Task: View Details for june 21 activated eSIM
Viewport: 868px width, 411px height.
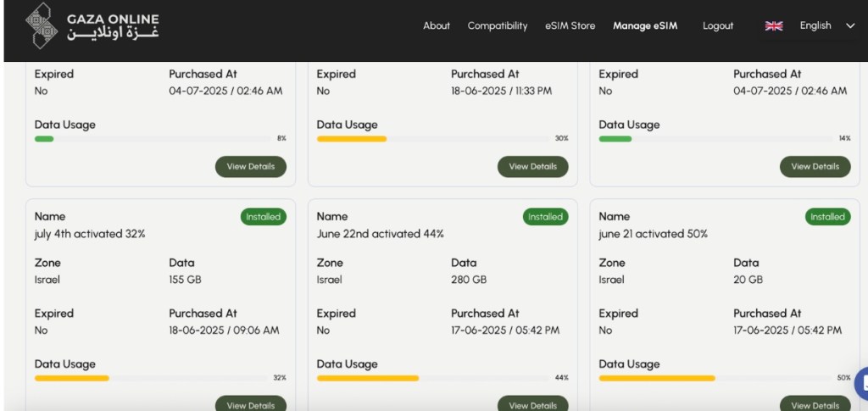Action: (815, 404)
